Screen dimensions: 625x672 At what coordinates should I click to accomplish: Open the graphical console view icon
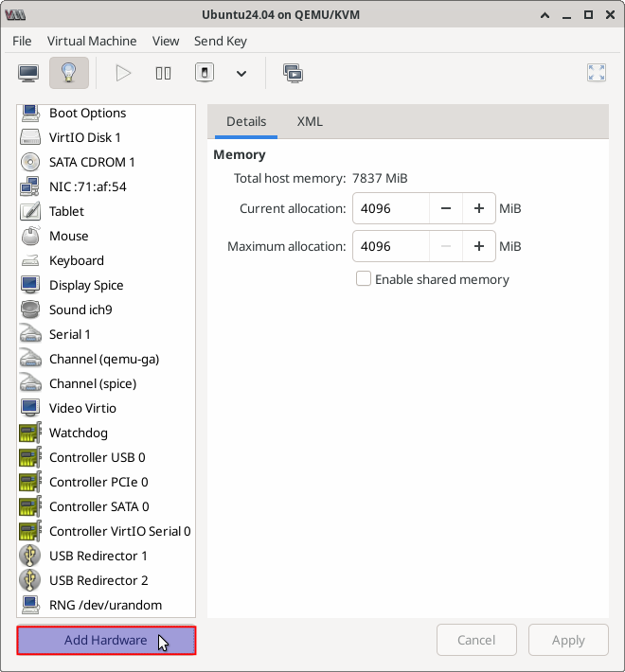click(x=28, y=73)
